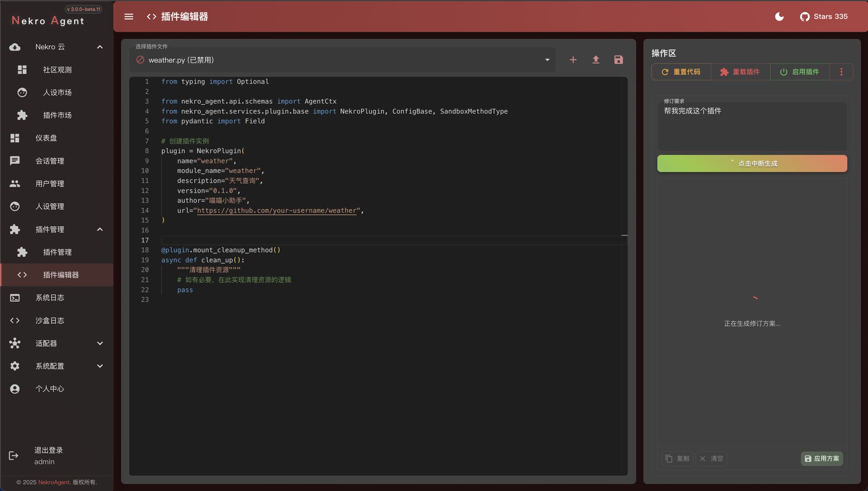This screenshot has width=868, height=491.
Task: Click the upload plugin icon
Action: point(596,60)
